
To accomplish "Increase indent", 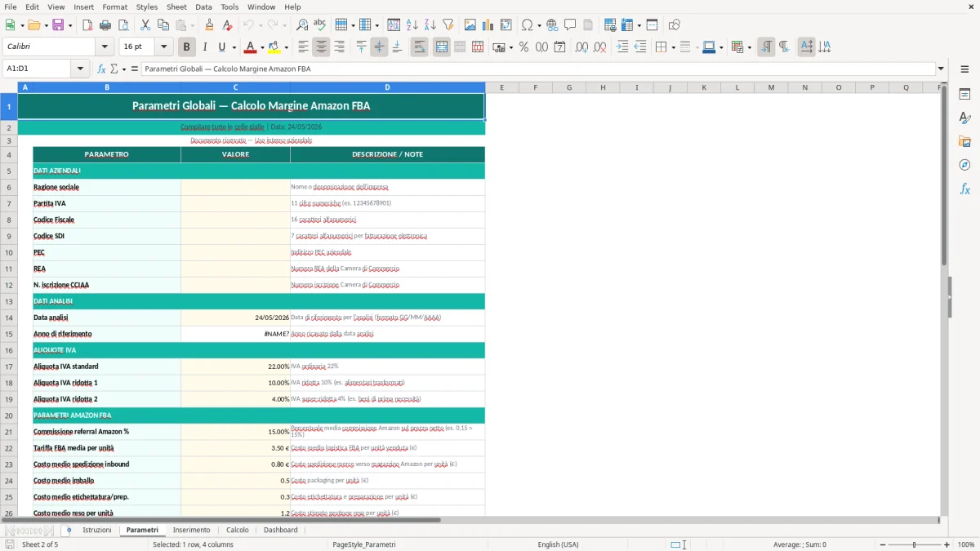I will [x=622, y=47].
